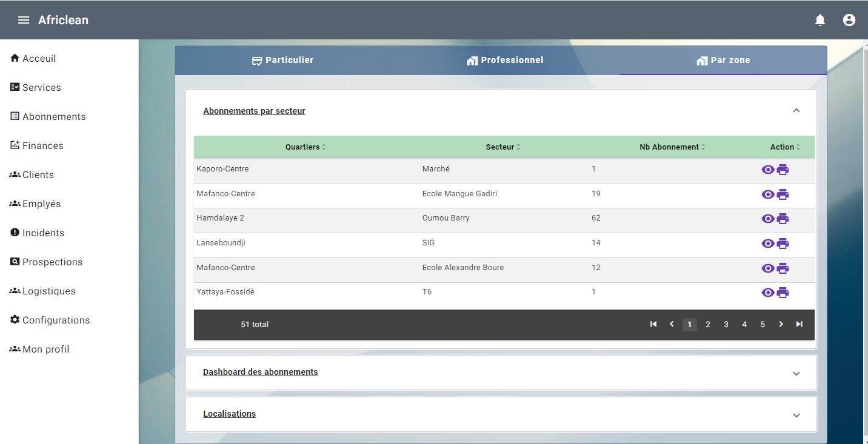Expand the Dashboard des abonnements chevron

pyautogui.click(x=796, y=373)
